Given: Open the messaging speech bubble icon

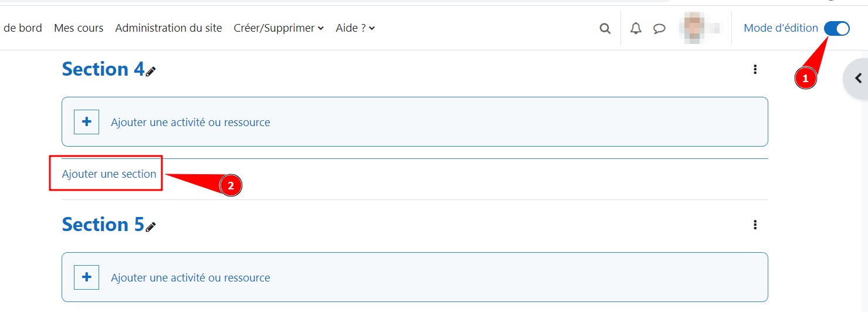Looking at the screenshot, I should 659,28.
